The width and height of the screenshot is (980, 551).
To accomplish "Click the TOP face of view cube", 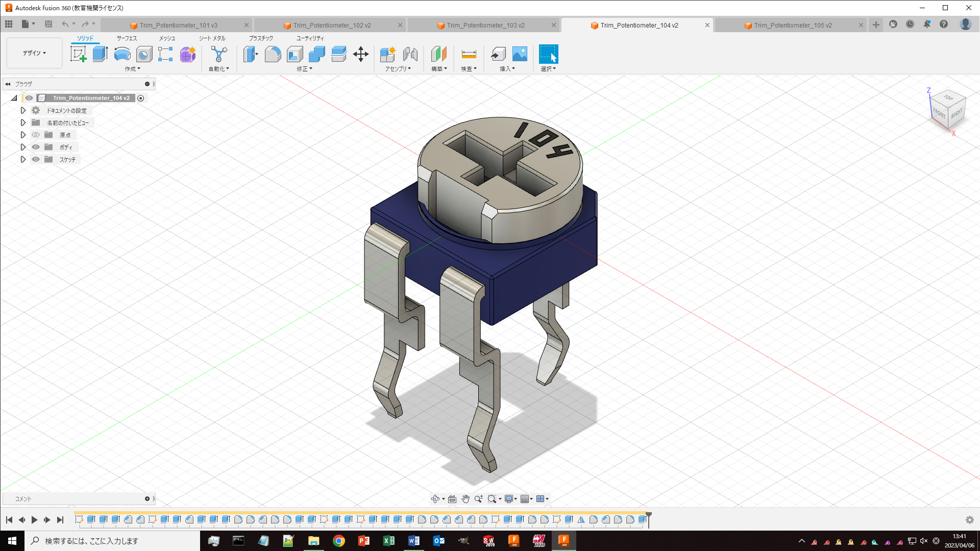I will click(x=948, y=97).
